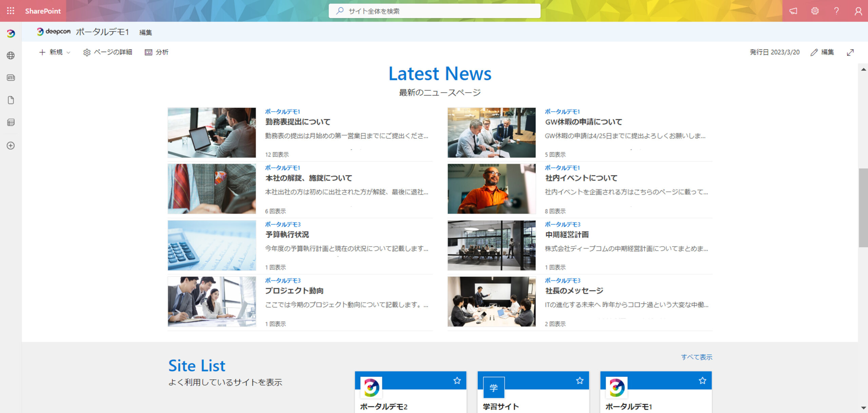Toggle favorite star on ポータルデモ1 card
The image size is (868, 413).
pos(702,380)
